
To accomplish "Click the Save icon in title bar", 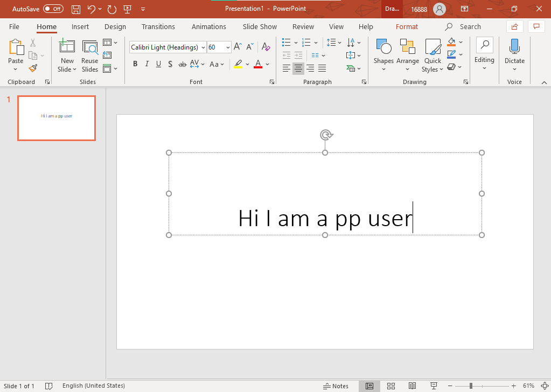I will (75, 9).
